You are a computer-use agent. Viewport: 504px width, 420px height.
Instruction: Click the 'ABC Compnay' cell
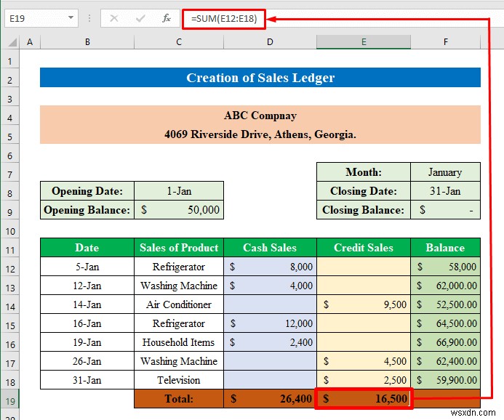click(x=260, y=116)
